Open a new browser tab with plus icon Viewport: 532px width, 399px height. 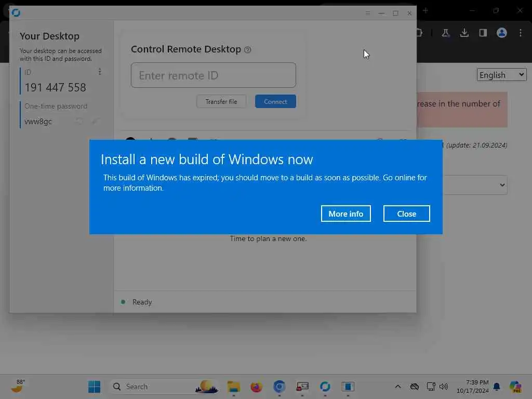coord(425,10)
